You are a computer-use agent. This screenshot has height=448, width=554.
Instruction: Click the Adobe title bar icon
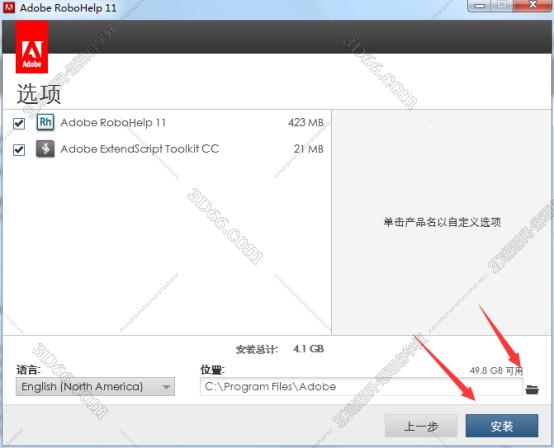click(x=8, y=7)
